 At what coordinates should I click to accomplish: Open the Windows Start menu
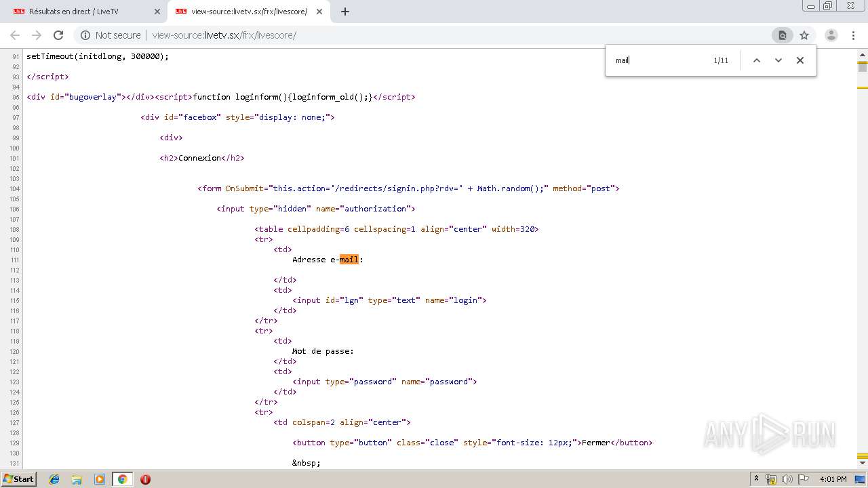coord(18,479)
